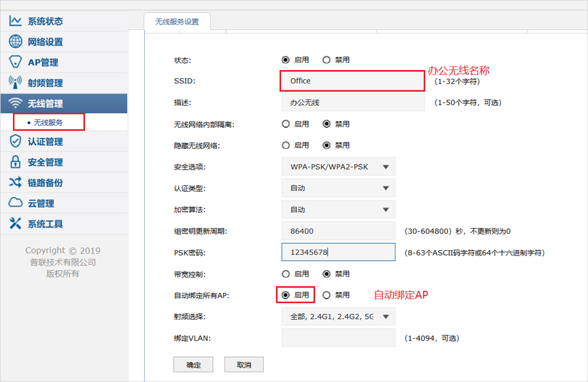The width and height of the screenshot is (588, 382).
Task: Set 状态 to 禁用 radio option
Action: tap(327, 60)
